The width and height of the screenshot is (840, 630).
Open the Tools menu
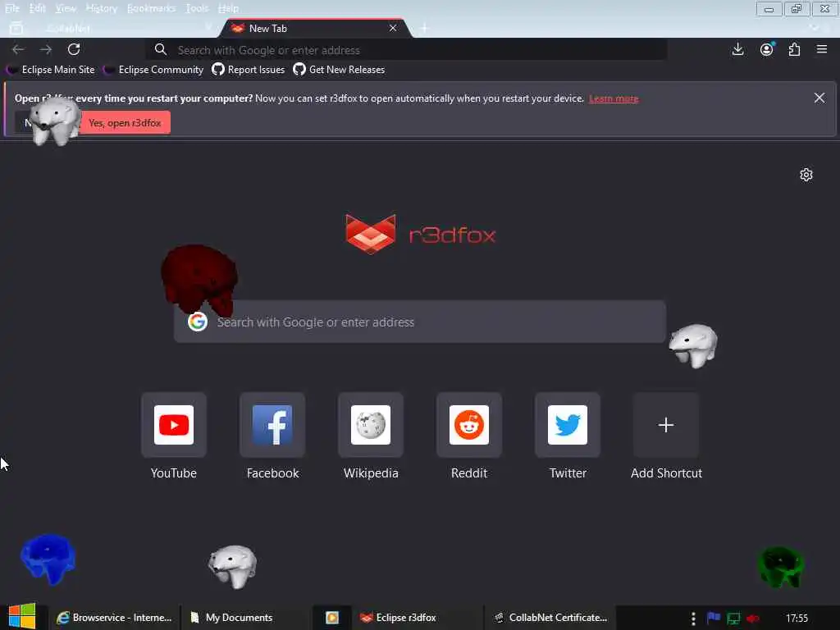click(197, 8)
